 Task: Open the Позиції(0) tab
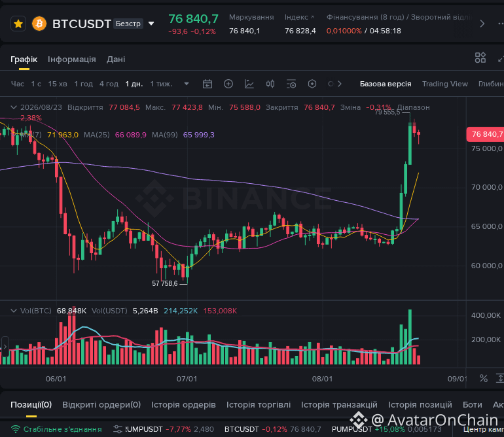point(31,404)
